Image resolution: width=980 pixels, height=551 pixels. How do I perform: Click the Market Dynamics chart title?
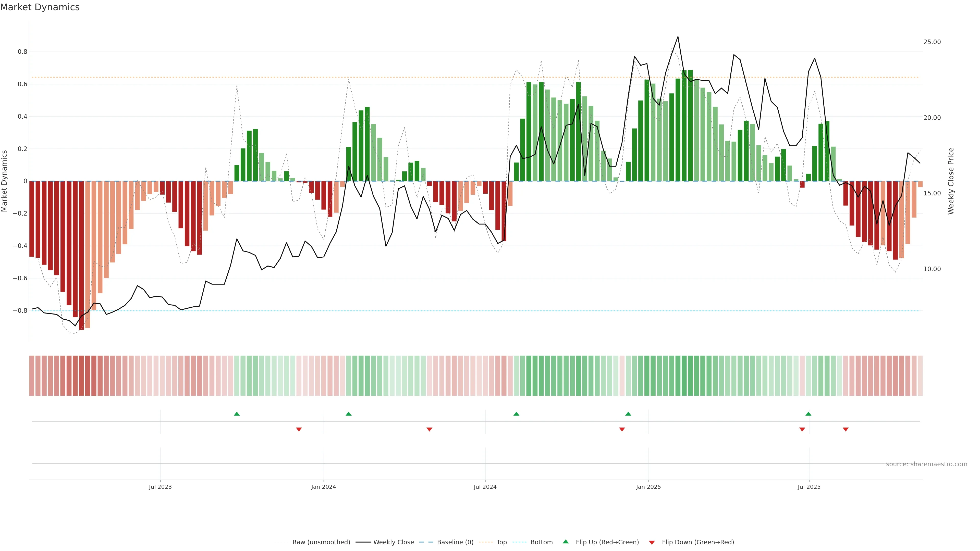pos(40,7)
